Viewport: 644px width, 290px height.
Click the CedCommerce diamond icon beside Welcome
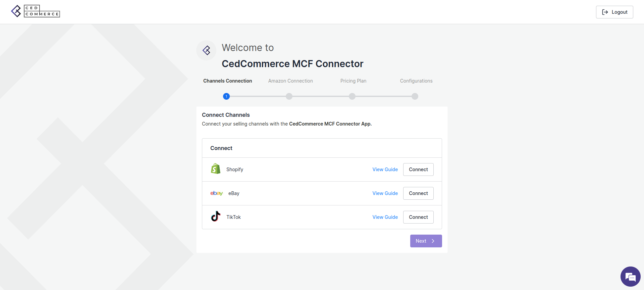206,50
